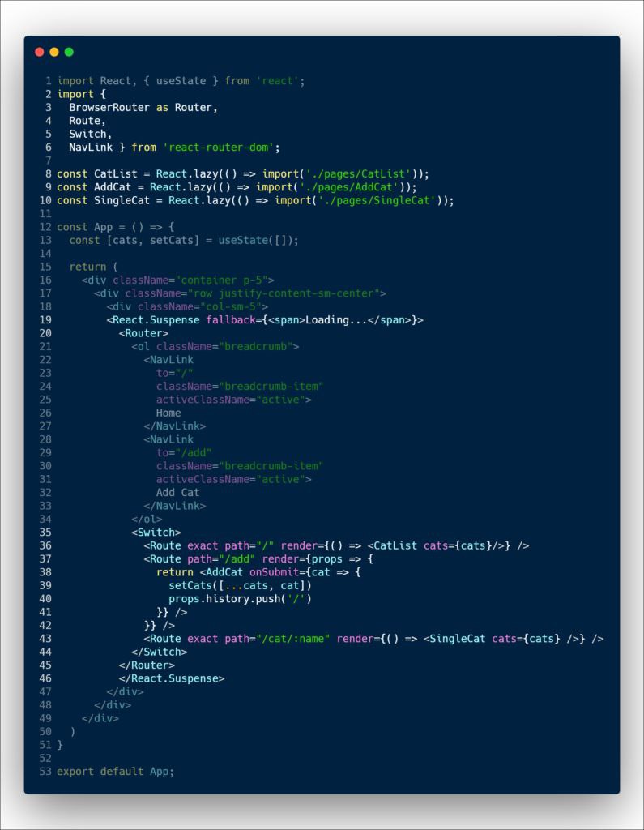This screenshot has height=830, width=644.
Task: Click the opening "<Switch>" tag
Action: tap(156, 532)
